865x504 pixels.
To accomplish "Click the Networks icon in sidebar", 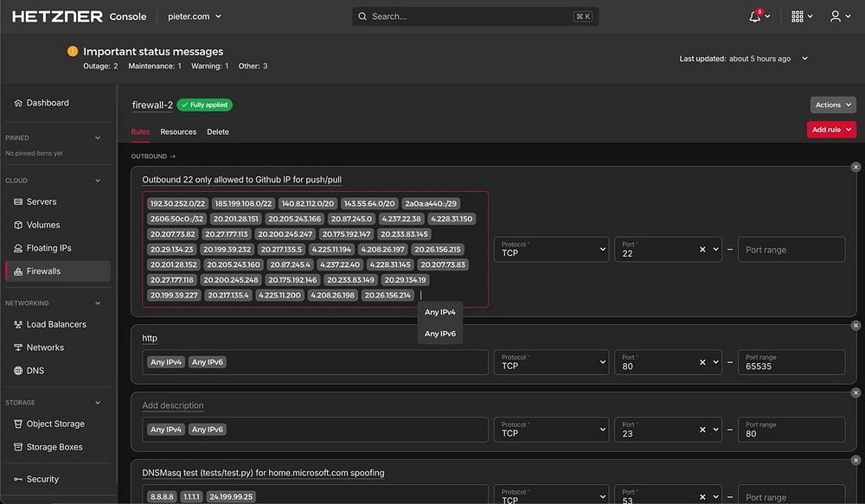I will (x=18, y=348).
